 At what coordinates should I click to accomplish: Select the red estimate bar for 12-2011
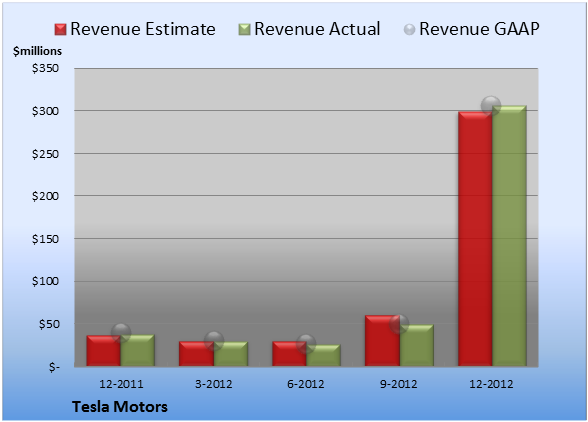point(104,351)
